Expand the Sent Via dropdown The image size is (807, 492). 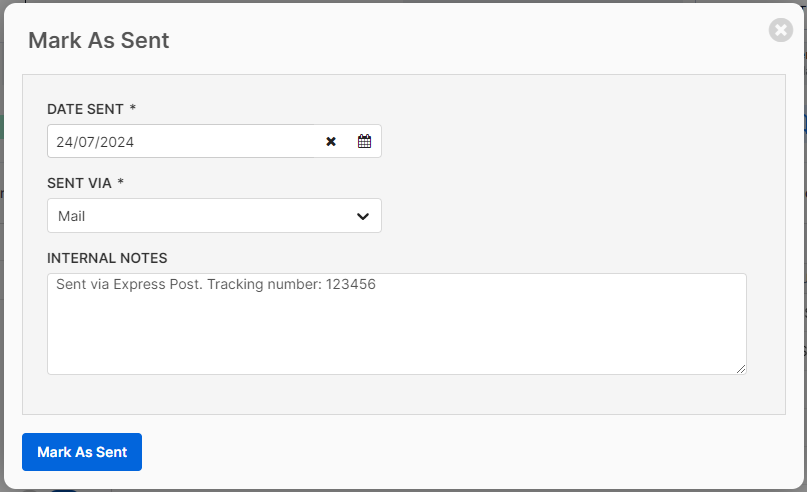point(214,216)
